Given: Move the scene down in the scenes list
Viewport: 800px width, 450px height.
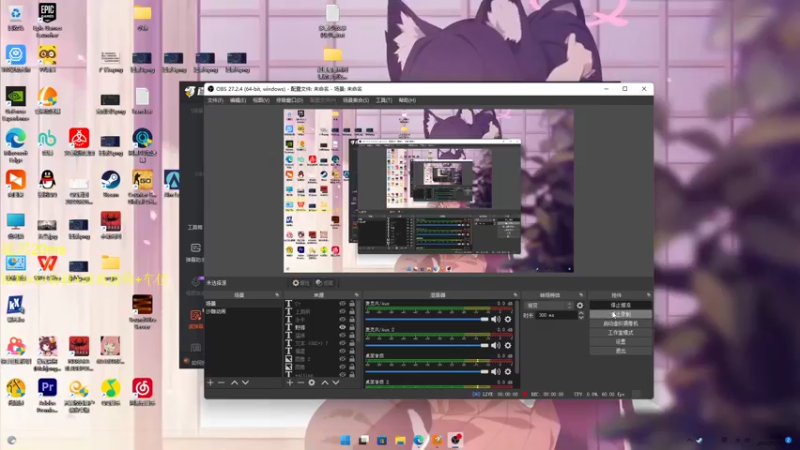Looking at the screenshot, I should (x=245, y=382).
